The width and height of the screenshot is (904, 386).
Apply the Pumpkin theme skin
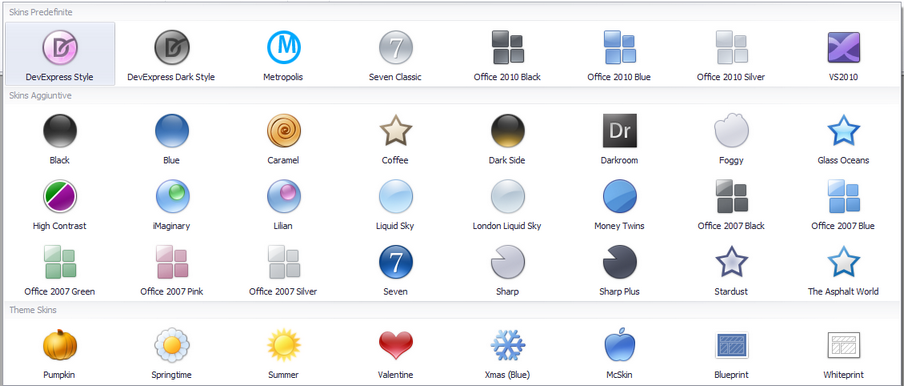tap(60, 353)
